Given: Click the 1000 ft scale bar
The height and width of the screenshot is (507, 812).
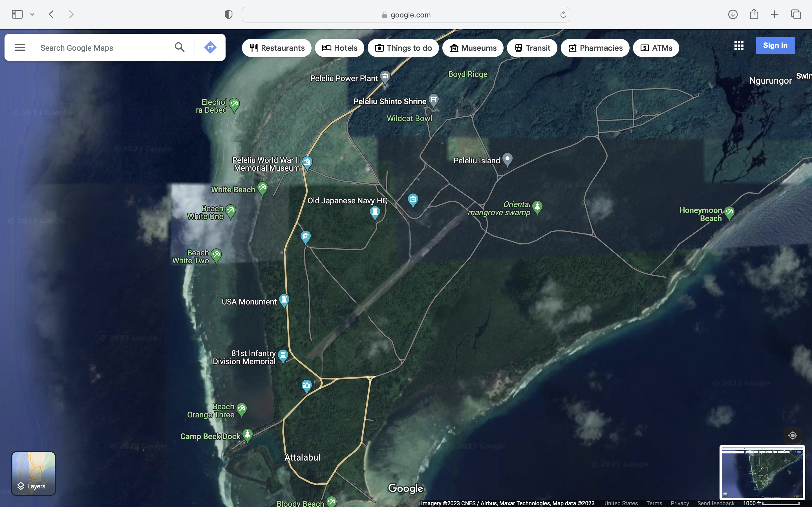Looking at the screenshot, I should click(771, 503).
